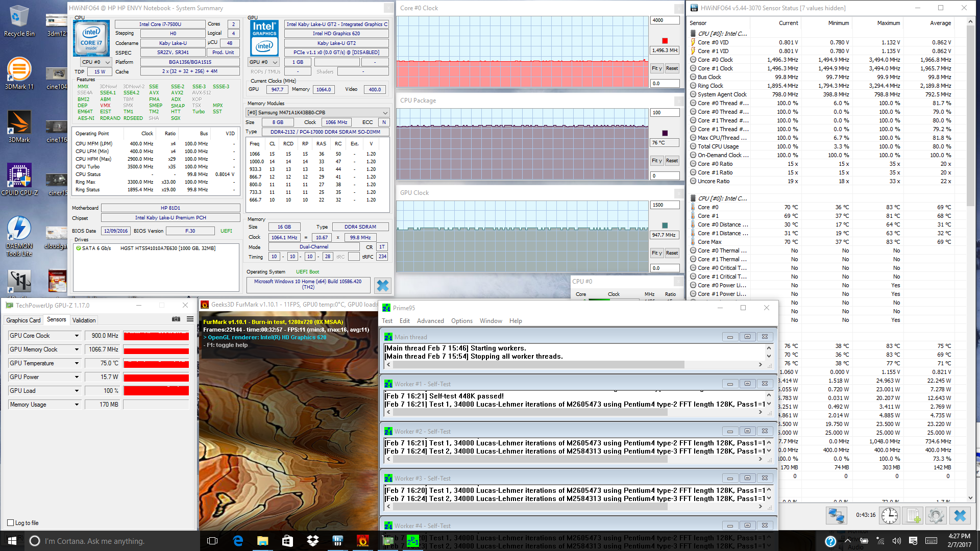Screen dimensions: 980x551
Task: Open the CPU #0 selector dropdown
Action: tap(96, 62)
